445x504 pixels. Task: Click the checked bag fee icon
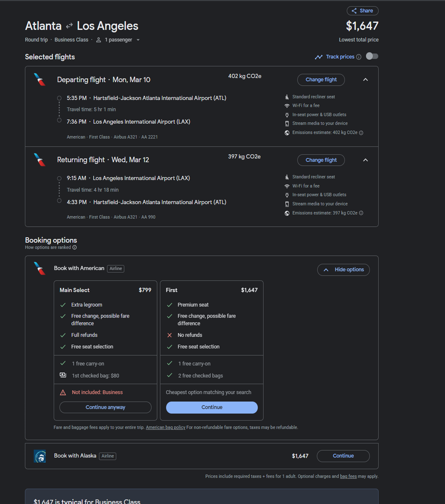click(x=63, y=375)
